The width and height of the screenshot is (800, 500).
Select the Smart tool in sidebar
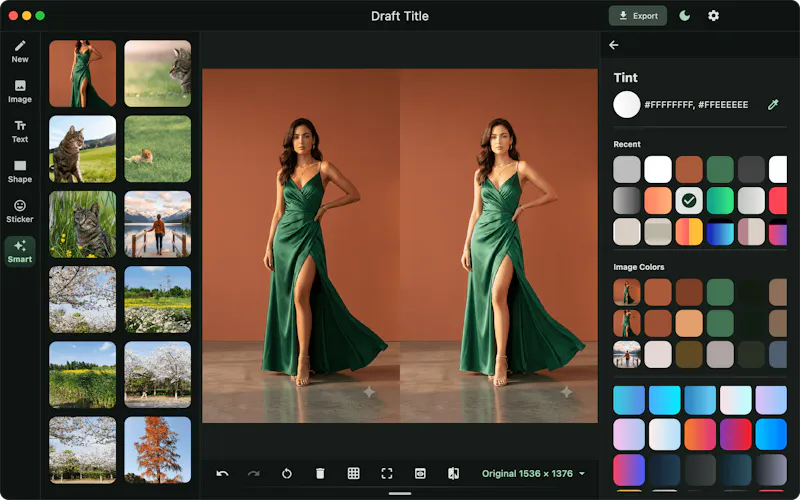(x=20, y=252)
